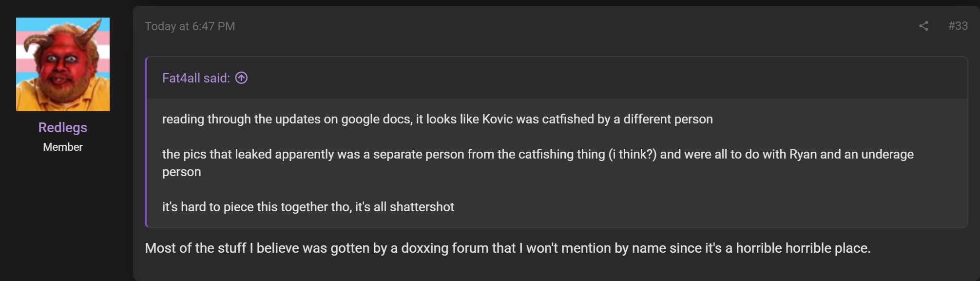Click the purple left border of the quote
This screenshot has height=281, width=980.
tap(146, 142)
